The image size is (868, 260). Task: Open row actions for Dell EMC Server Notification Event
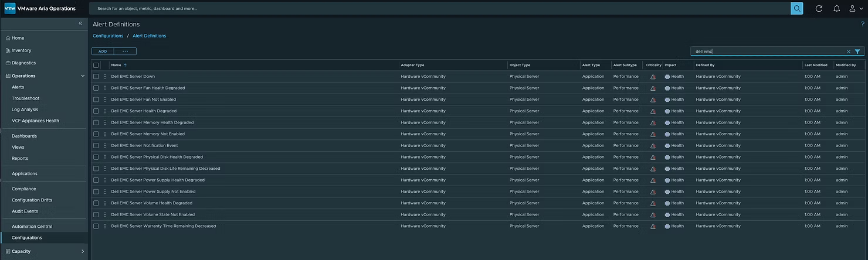(105, 146)
